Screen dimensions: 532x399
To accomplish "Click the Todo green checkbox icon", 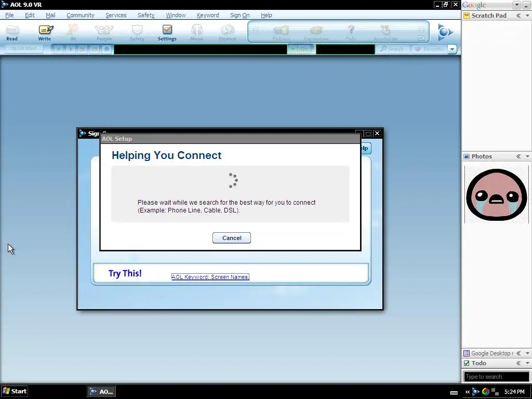I will (x=467, y=363).
